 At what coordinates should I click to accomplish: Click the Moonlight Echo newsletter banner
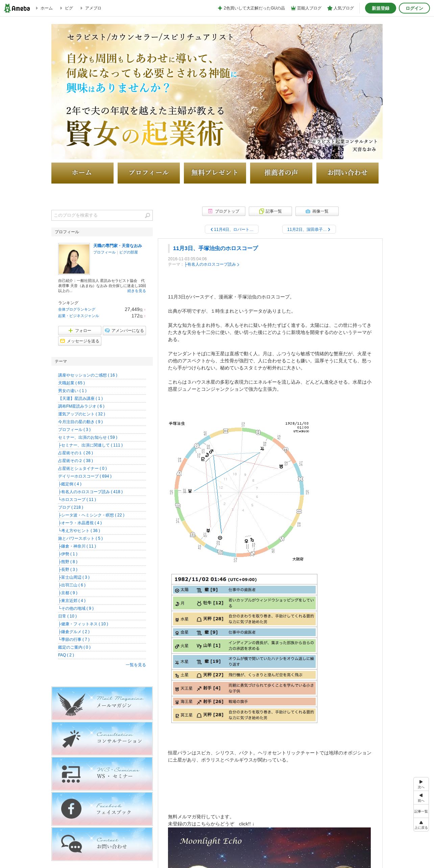point(269,848)
